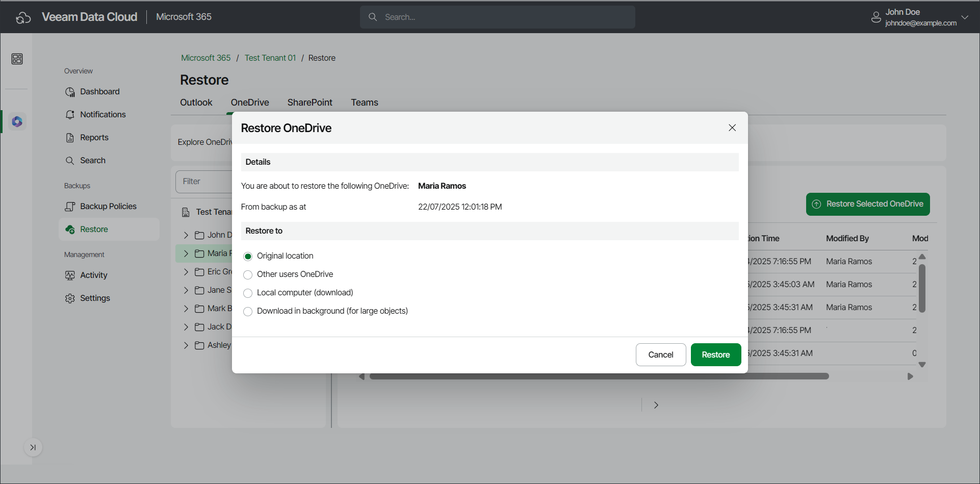
Task: Follow the Test Tenant 01 breadcrumb link
Action: 270,58
